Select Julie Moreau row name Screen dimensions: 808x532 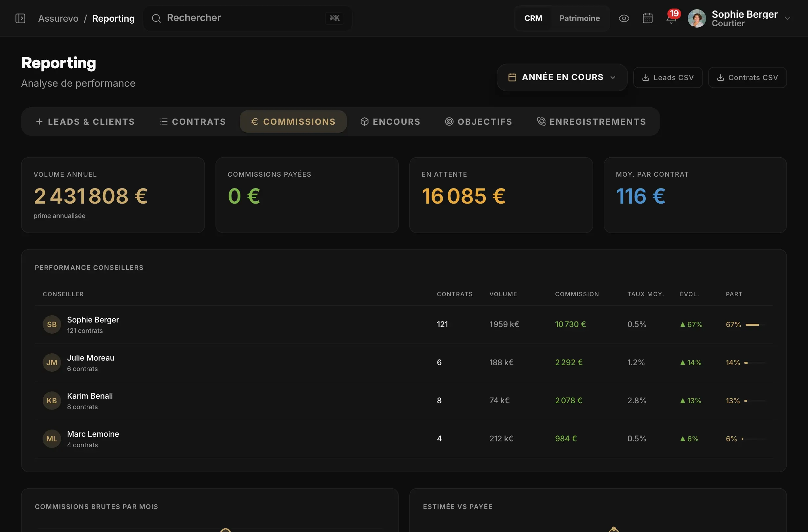[91, 358]
